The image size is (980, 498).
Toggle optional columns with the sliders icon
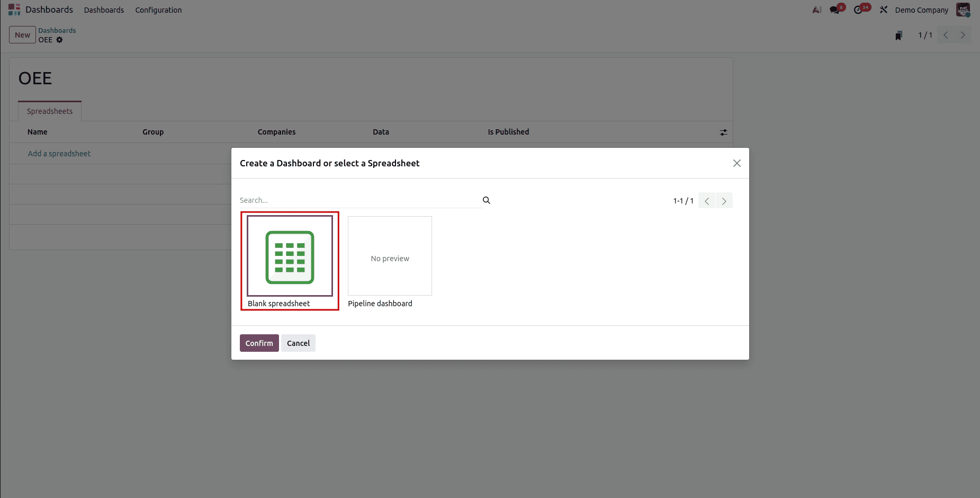[724, 132]
